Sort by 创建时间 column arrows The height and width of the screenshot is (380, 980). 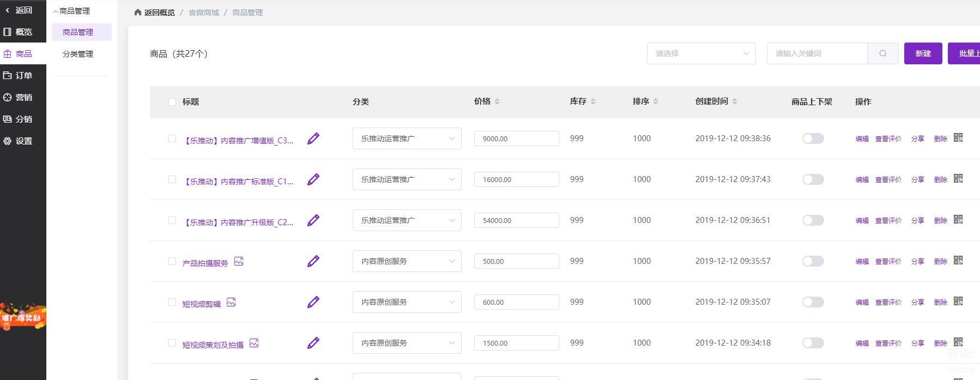[734, 101]
